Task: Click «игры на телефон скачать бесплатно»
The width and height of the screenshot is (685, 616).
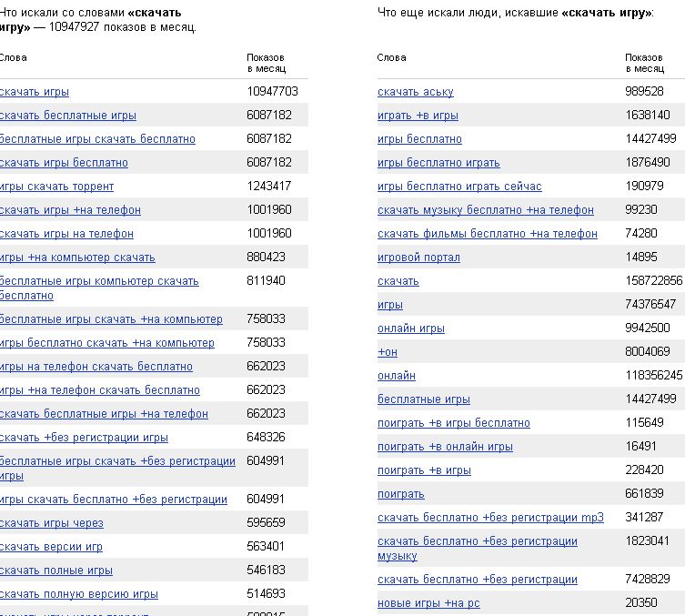Action: (x=96, y=367)
